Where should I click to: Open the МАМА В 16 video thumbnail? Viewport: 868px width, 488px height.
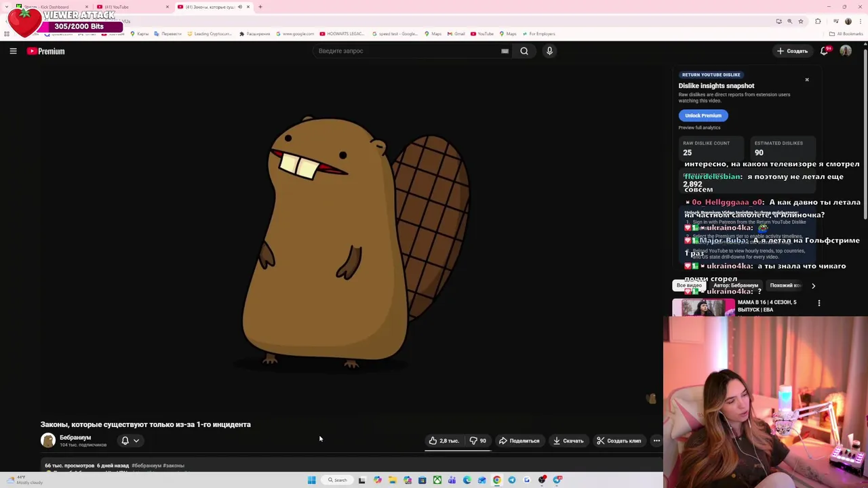click(x=703, y=307)
